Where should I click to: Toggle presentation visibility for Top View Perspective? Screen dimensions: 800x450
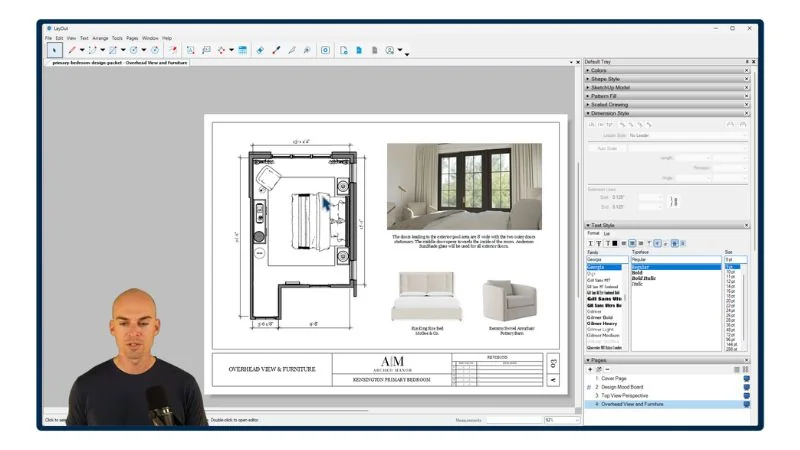point(746,395)
